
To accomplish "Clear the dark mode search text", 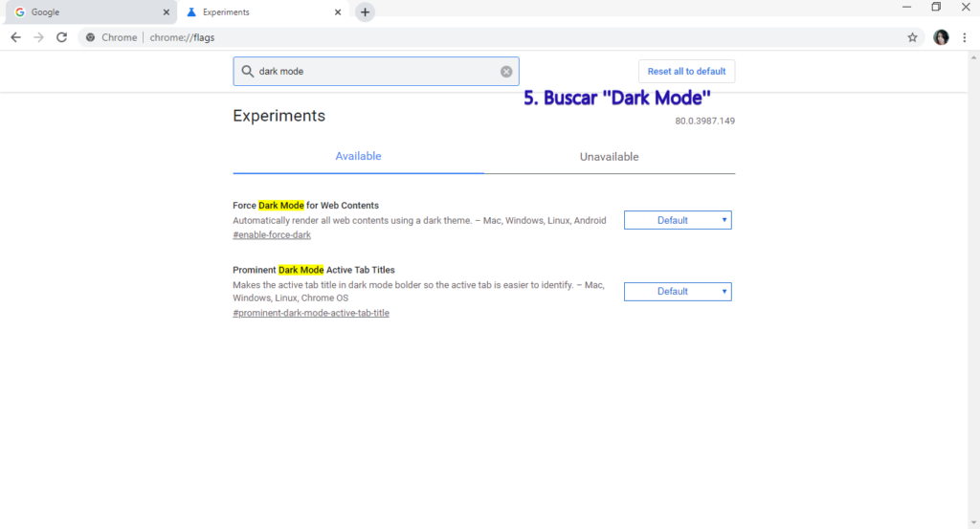I will click(x=506, y=72).
